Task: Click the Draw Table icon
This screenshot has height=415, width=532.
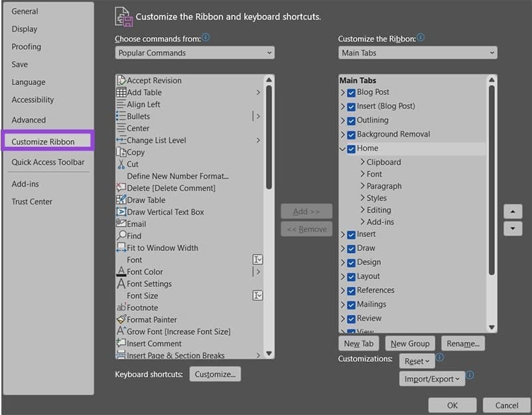Action: click(x=121, y=200)
